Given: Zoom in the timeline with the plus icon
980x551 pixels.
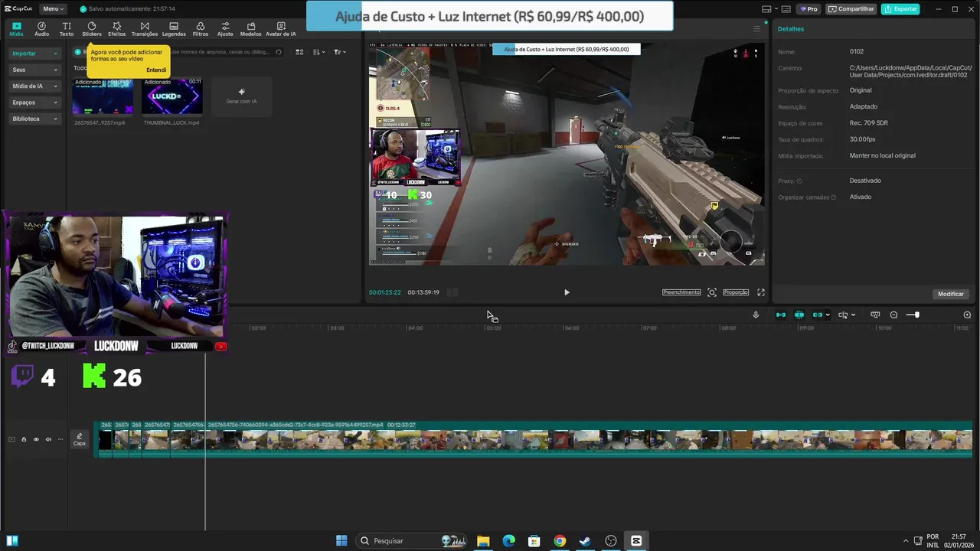Looking at the screenshot, I should tap(967, 315).
